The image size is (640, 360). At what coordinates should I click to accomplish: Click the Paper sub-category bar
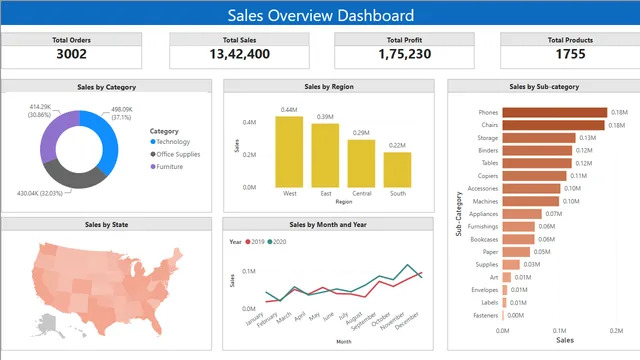point(516,252)
